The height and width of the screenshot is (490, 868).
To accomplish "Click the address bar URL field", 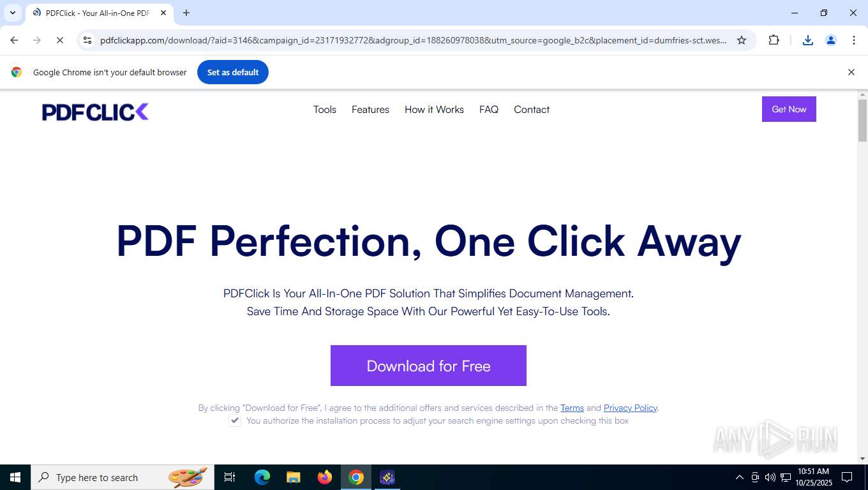I will click(x=414, y=40).
